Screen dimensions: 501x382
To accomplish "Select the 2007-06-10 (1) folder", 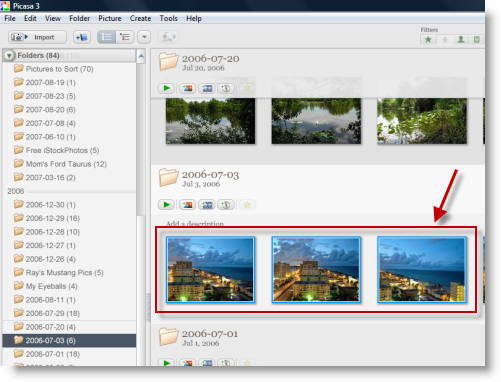I will click(x=69, y=137).
